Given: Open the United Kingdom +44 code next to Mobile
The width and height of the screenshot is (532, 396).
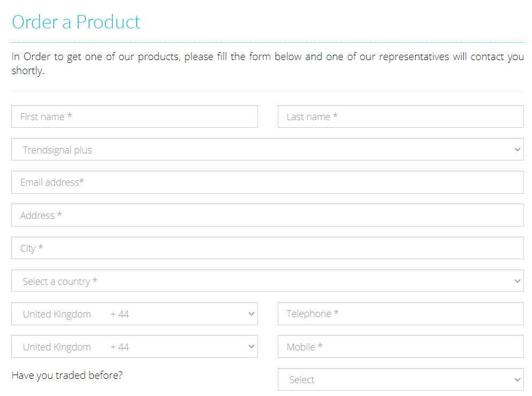Looking at the screenshot, I should point(135,347).
